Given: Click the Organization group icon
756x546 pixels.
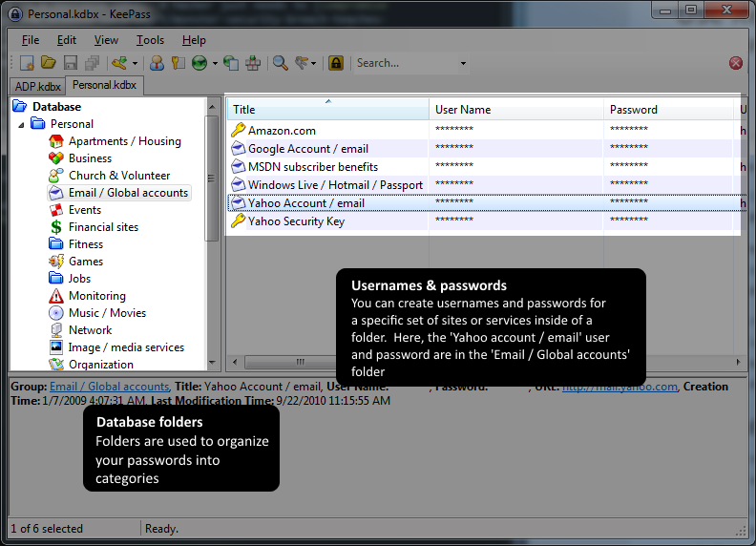Looking at the screenshot, I should pos(56,365).
